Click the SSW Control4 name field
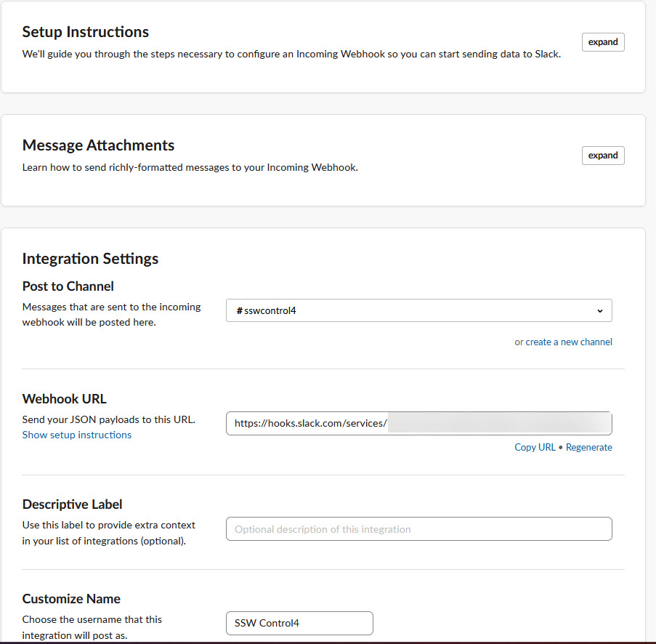The width and height of the screenshot is (656, 644). [299, 623]
